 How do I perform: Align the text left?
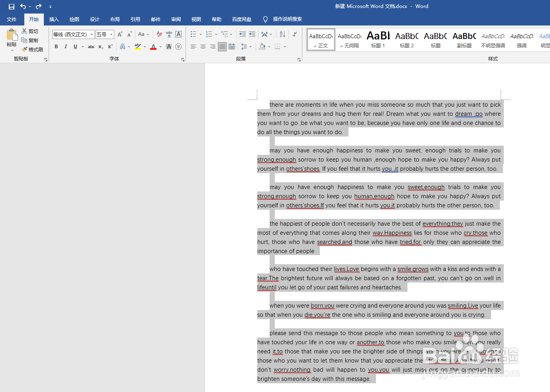[x=194, y=47]
